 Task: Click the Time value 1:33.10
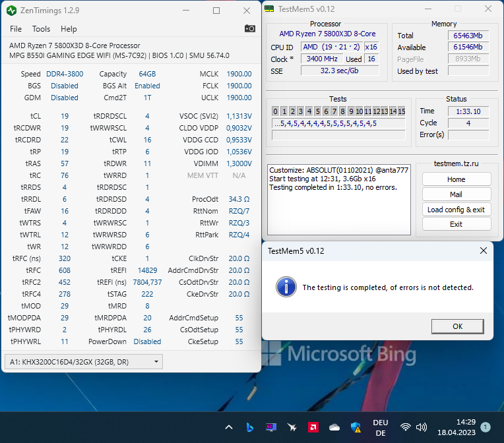pyautogui.click(x=468, y=111)
